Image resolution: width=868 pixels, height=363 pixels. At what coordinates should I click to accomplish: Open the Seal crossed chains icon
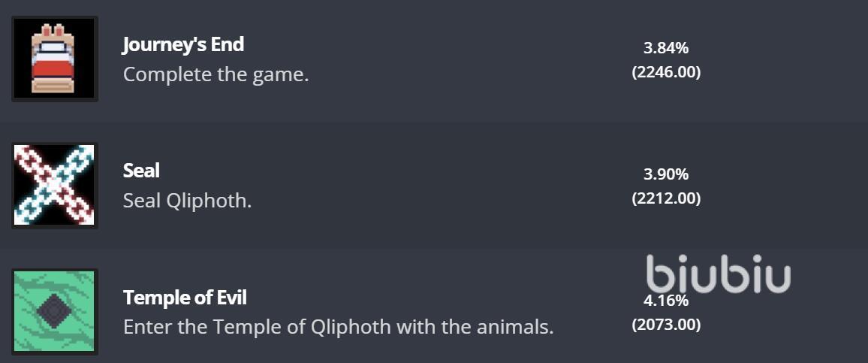(x=55, y=185)
